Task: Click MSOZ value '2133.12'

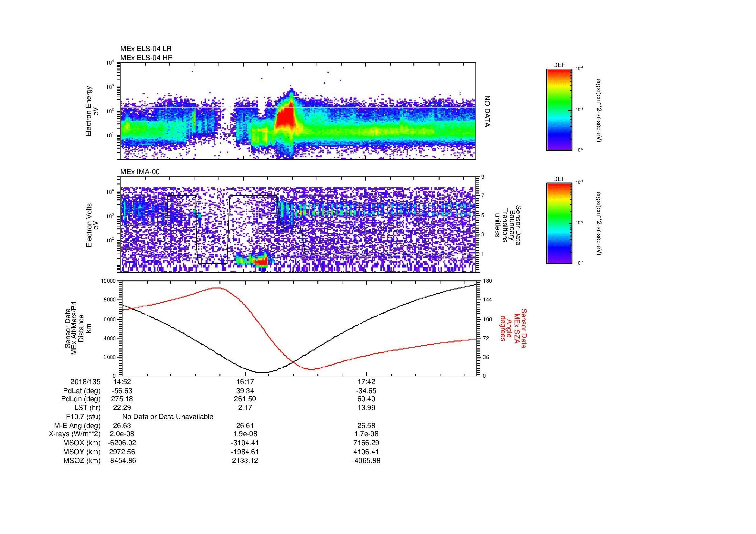Action: (x=245, y=461)
